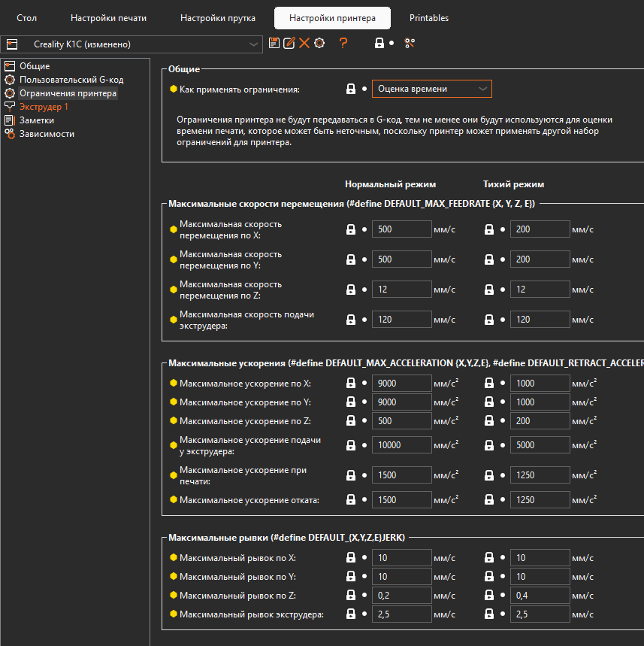Open the compare presets icon in the toolbar
This screenshot has height=646, width=644.
(x=410, y=43)
